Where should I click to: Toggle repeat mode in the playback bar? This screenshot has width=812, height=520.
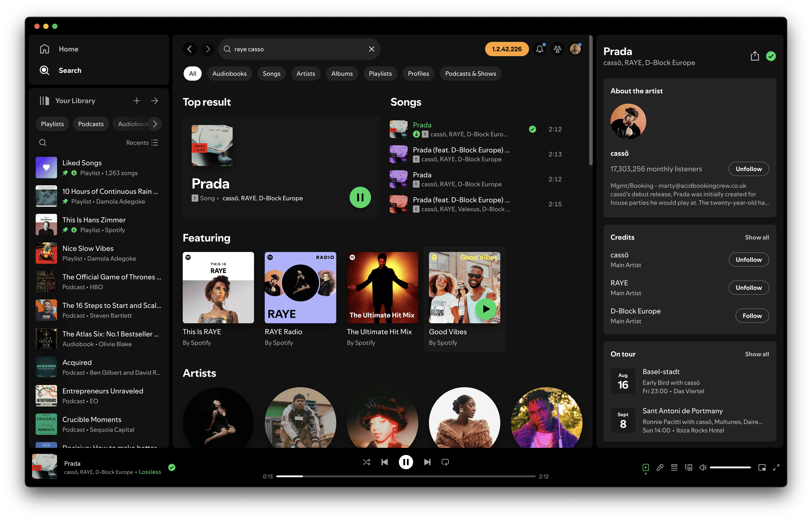pyautogui.click(x=445, y=462)
